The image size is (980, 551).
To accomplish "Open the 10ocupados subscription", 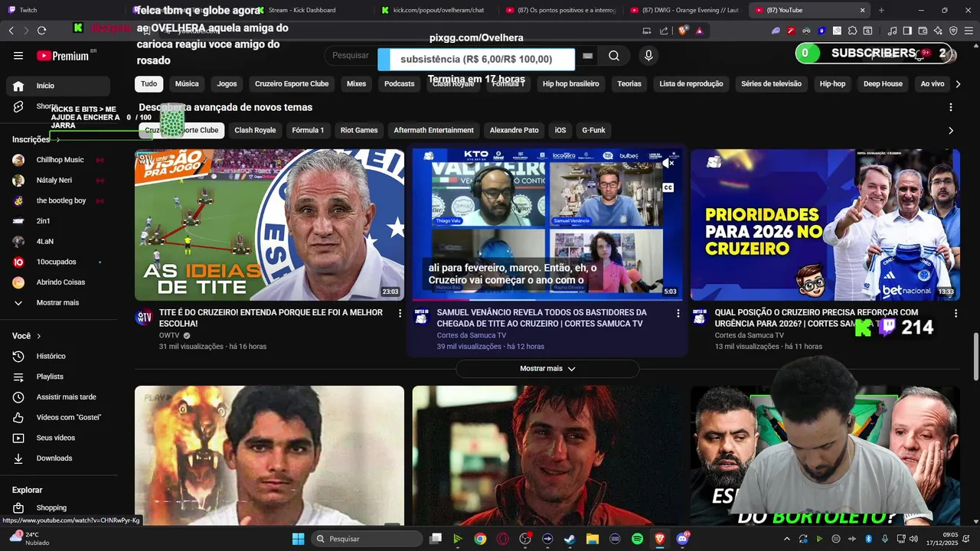I will click(58, 262).
